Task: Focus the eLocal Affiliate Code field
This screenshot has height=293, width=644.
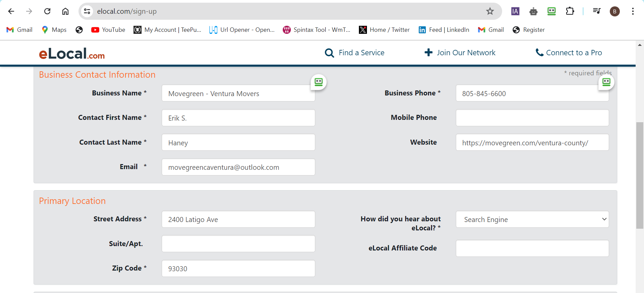Action: tap(532, 248)
